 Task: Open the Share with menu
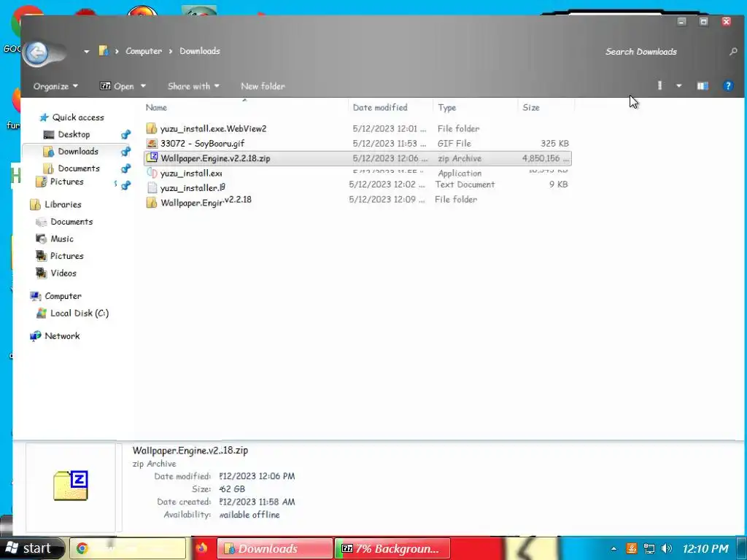pos(193,86)
